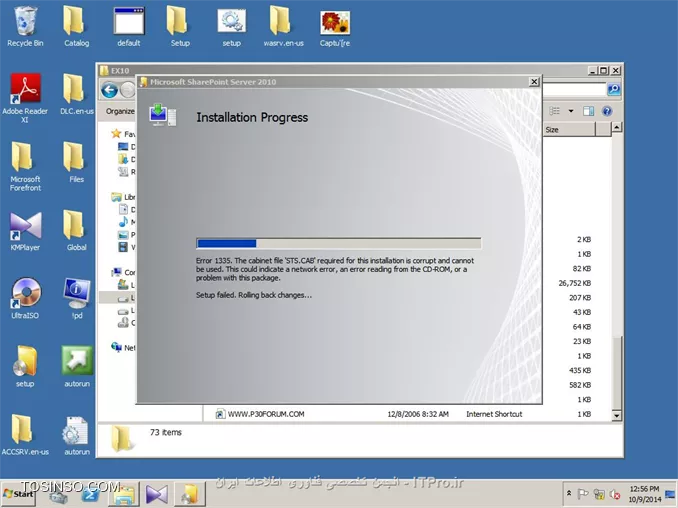Open the Explorer folder taskbar button

123,494
